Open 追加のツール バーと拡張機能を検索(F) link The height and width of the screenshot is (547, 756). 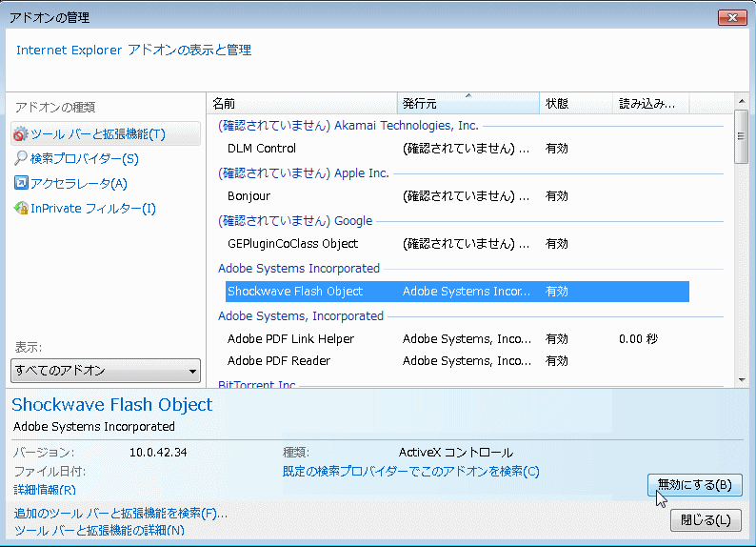pyautogui.click(x=121, y=514)
